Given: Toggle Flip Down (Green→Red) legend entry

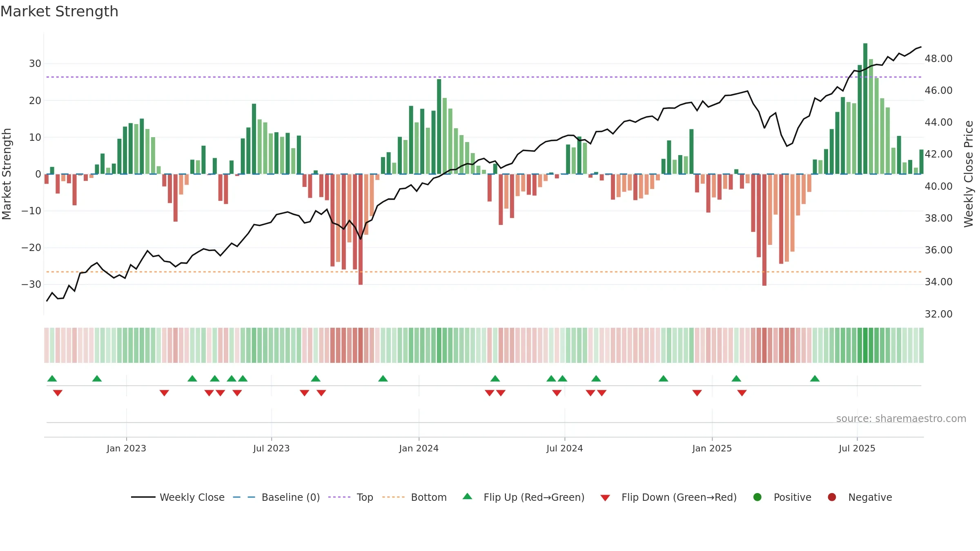Looking at the screenshot, I should (668, 497).
